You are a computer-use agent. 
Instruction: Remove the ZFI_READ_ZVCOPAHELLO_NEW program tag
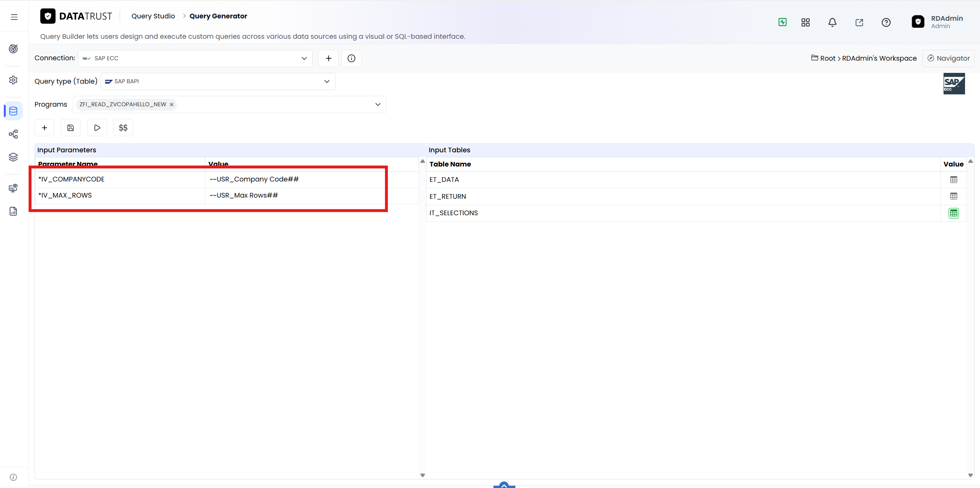pos(172,104)
